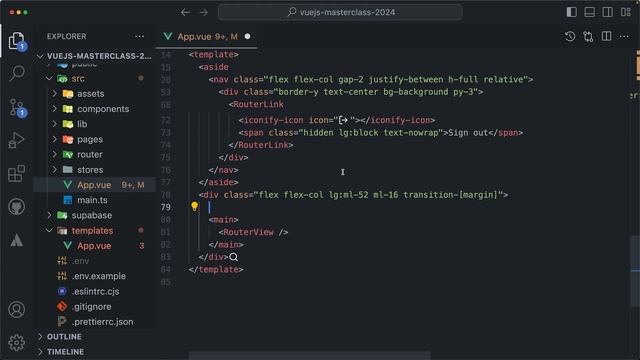Click the lightbulb code action on line 79
The height and width of the screenshot is (360, 640).
pos(194,207)
